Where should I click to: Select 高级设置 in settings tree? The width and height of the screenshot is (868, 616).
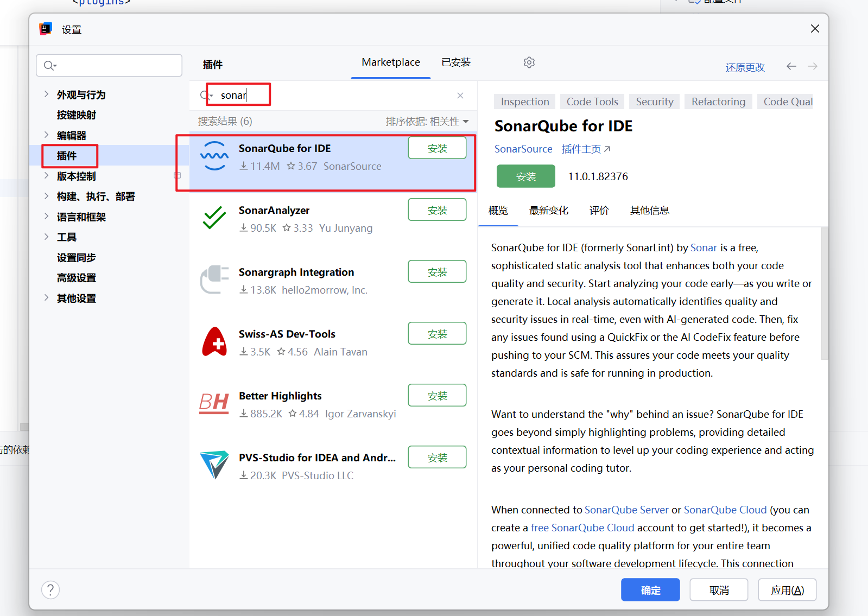76,278
